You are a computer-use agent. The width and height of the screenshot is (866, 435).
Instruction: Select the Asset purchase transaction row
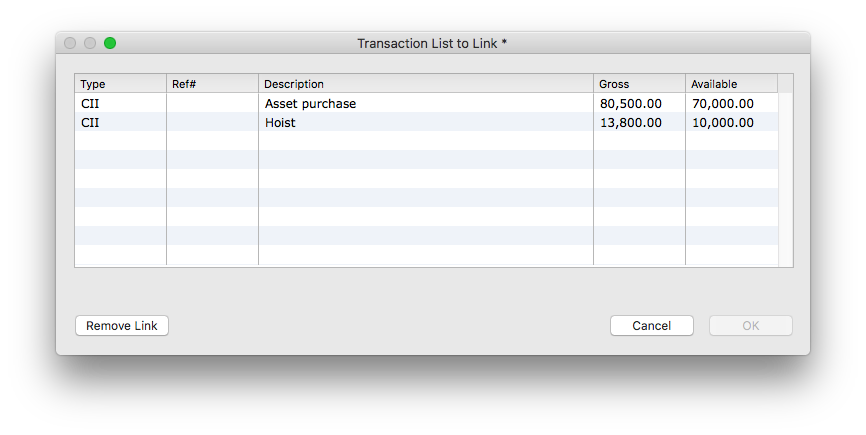coord(426,103)
